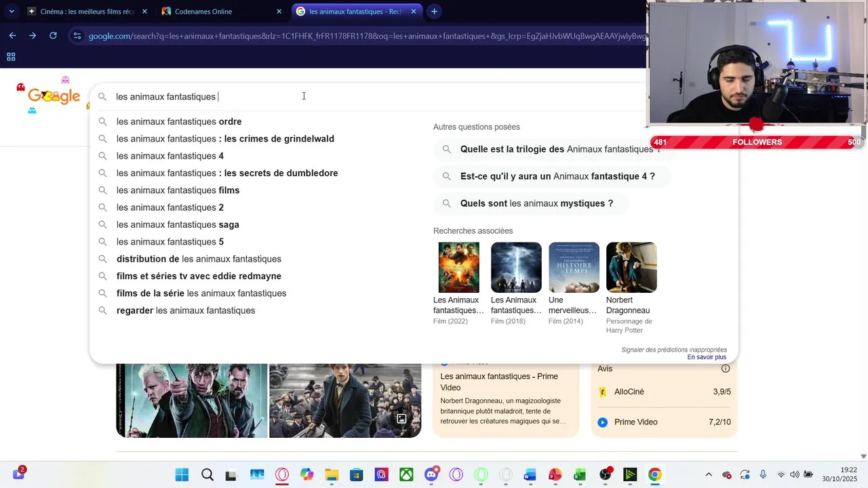Focus the google.com address bar URL
The width and height of the screenshot is (868, 488).
point(366,36)
